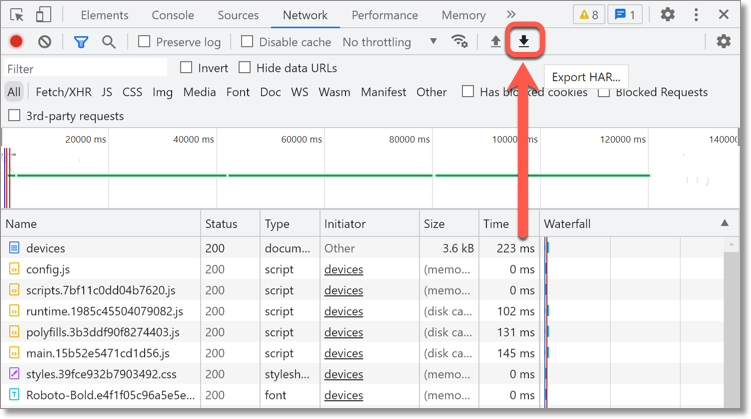Filter by CSS requests
Image resolution: width=751 pixels, height=419 pixels.
[x=132, y=92]
